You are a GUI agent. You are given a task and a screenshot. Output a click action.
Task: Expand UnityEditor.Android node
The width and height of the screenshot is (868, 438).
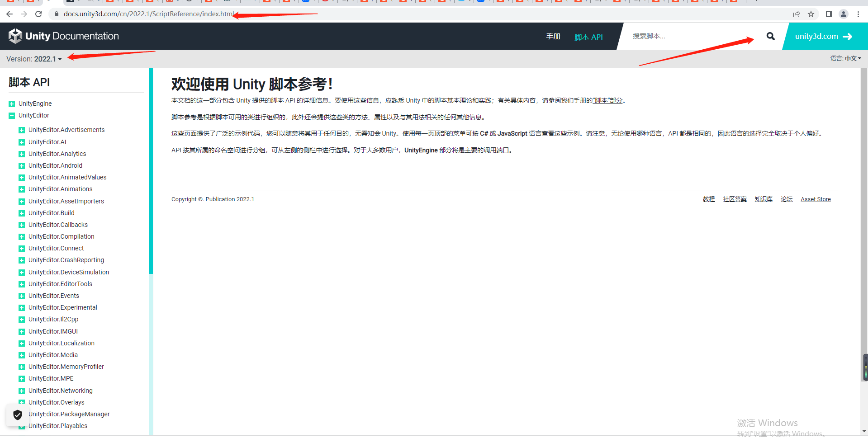tap(21, 166)
